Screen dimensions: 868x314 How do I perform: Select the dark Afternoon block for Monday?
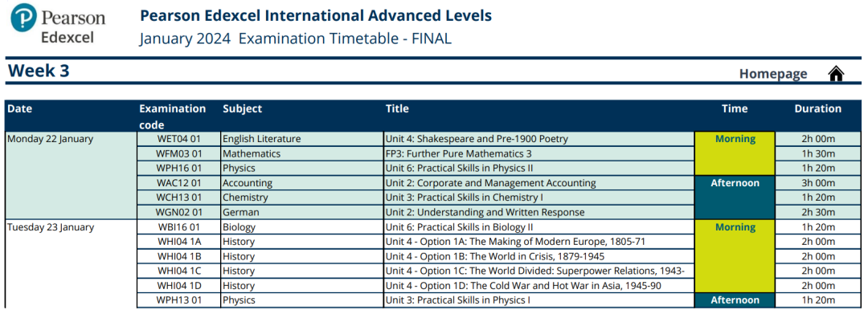point(735,198)
